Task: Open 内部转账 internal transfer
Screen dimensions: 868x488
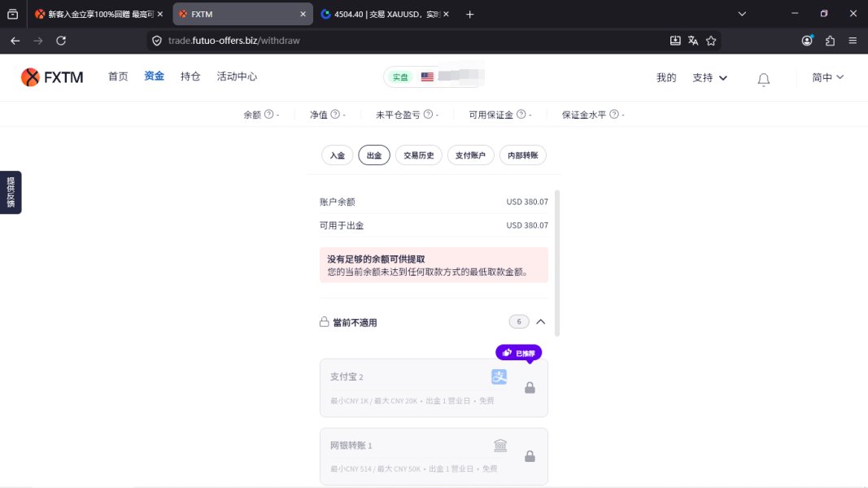Action: click(522, 155)
